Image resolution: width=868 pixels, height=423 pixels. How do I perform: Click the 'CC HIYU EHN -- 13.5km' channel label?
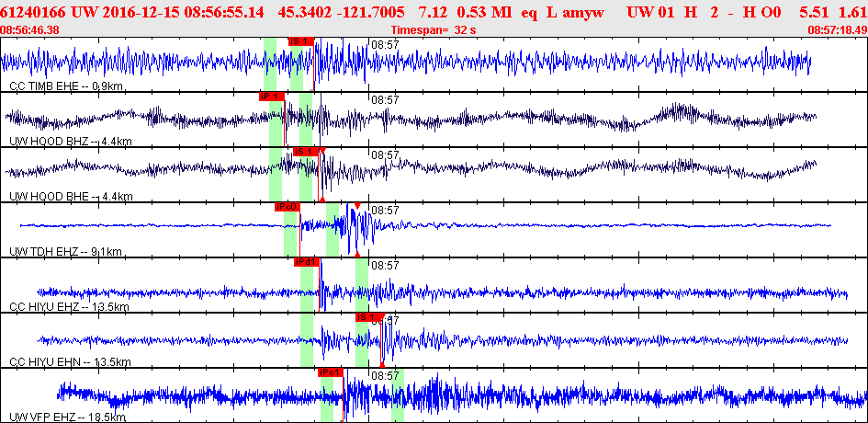pos(71,362)
